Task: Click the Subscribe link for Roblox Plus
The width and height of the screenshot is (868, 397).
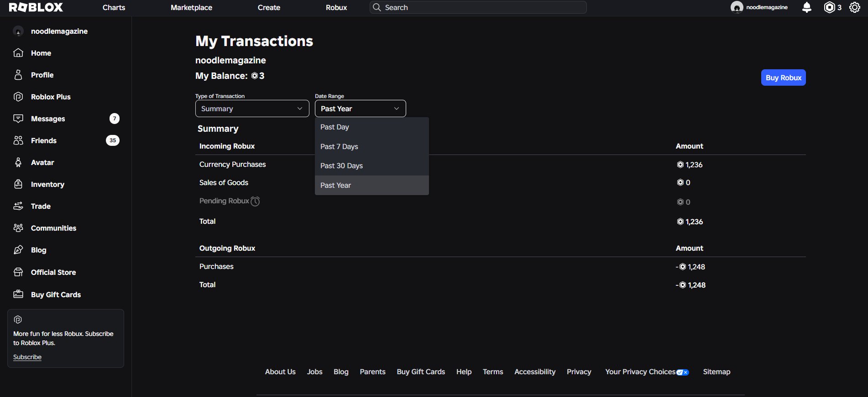Action: [27, 357]
